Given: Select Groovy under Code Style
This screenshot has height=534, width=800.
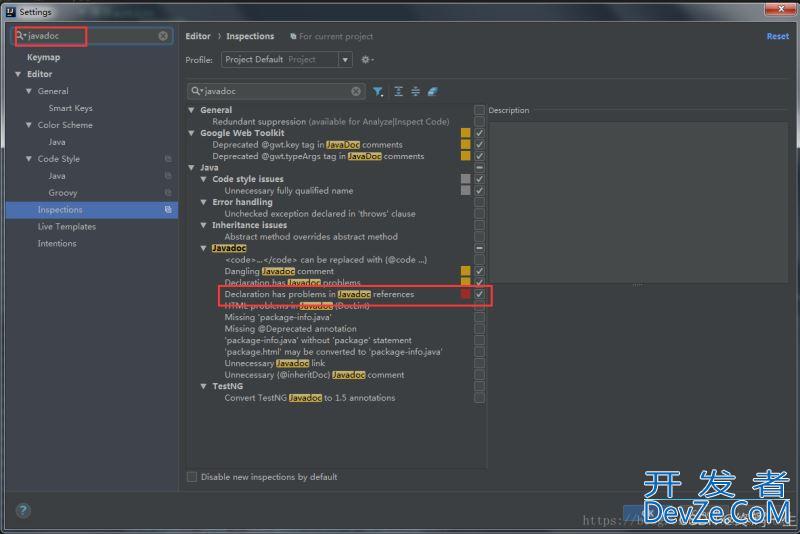Looking at the screenshot, I should point(63,193).
